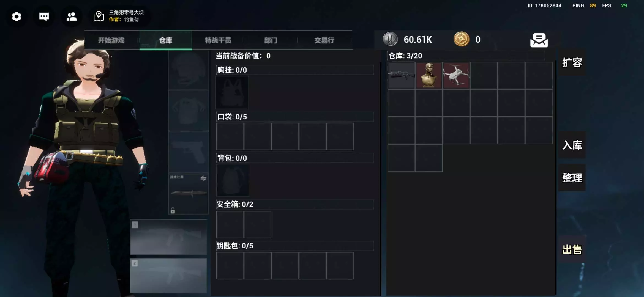644x297 pixels.
Task: Open the chat bubble icon
Action: click(x=44, y=17)
